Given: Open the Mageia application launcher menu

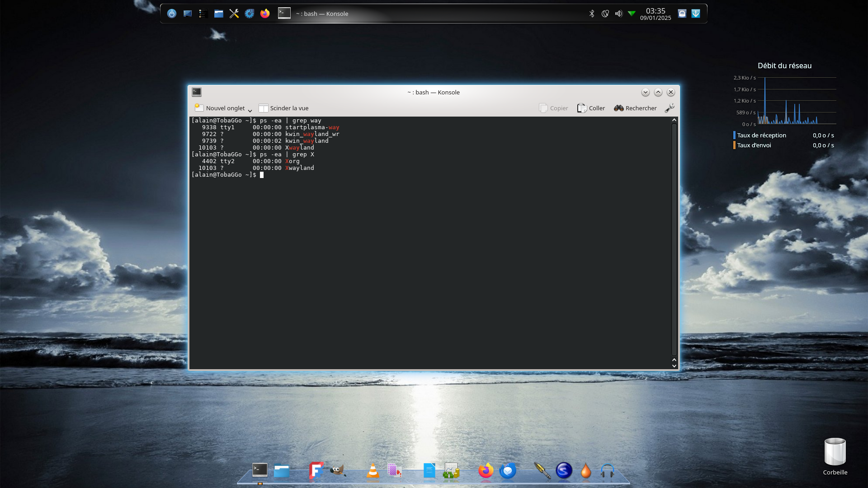Looking at the screenshot, I should point(172,14).
